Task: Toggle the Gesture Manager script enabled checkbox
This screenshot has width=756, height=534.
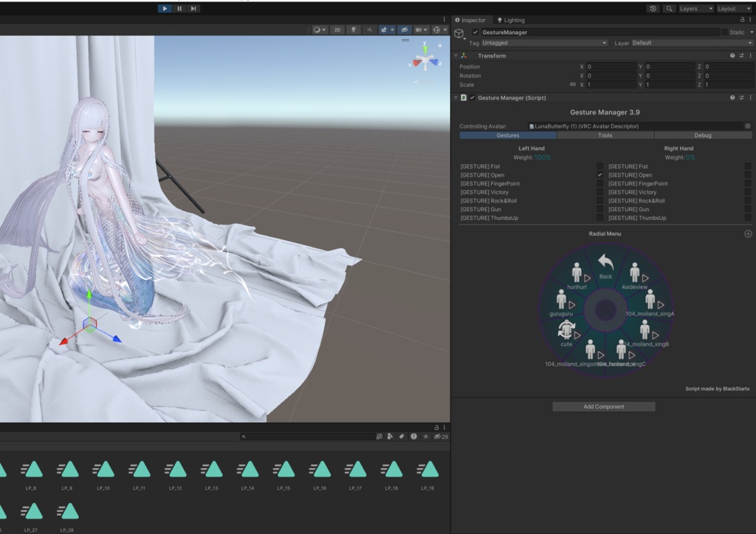Action: [472, 98]
